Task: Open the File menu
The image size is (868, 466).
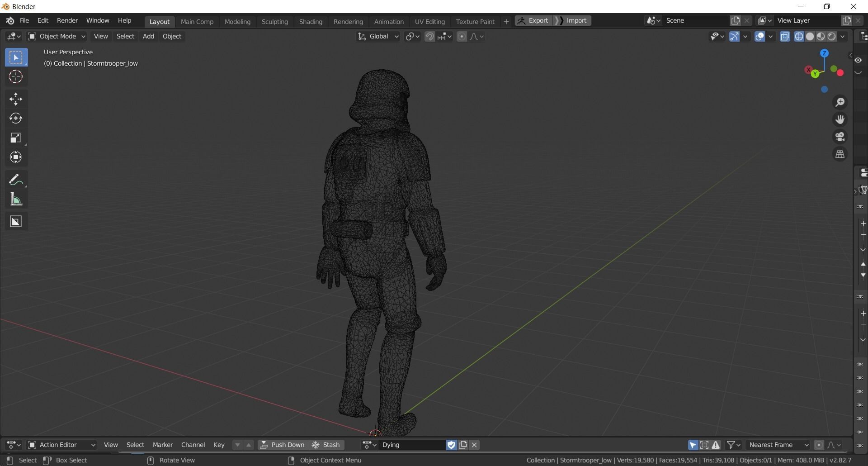Action: pos(24,21)
